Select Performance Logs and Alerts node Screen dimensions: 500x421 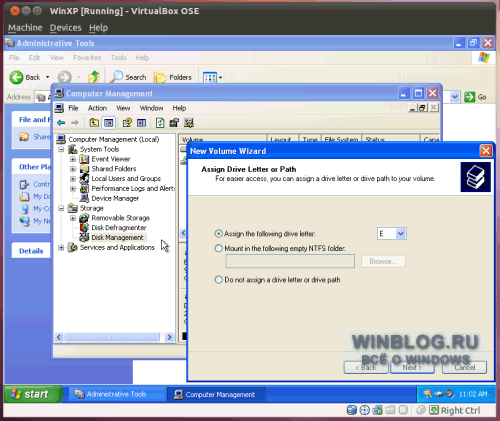tap(133, 188)
